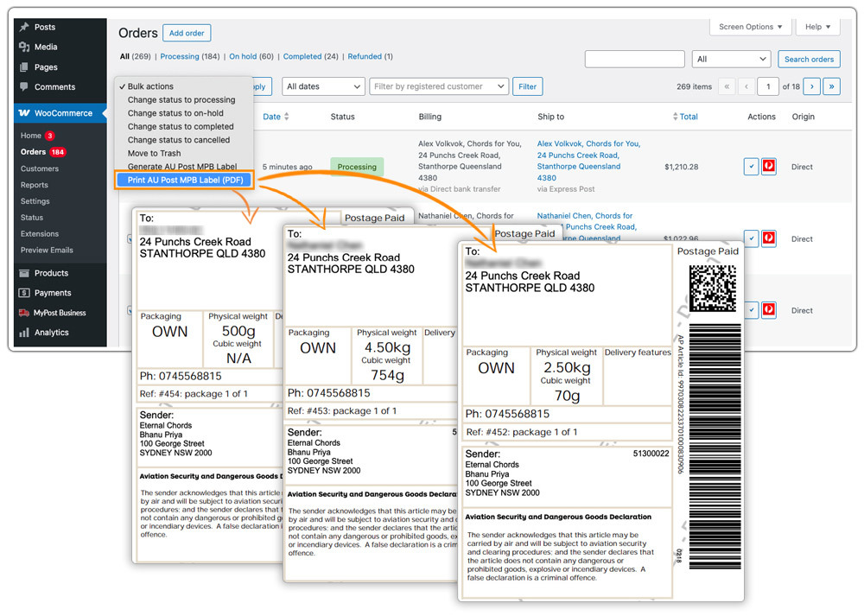
Task: Click the QR code on label #452
Action: tap(713, 288)
